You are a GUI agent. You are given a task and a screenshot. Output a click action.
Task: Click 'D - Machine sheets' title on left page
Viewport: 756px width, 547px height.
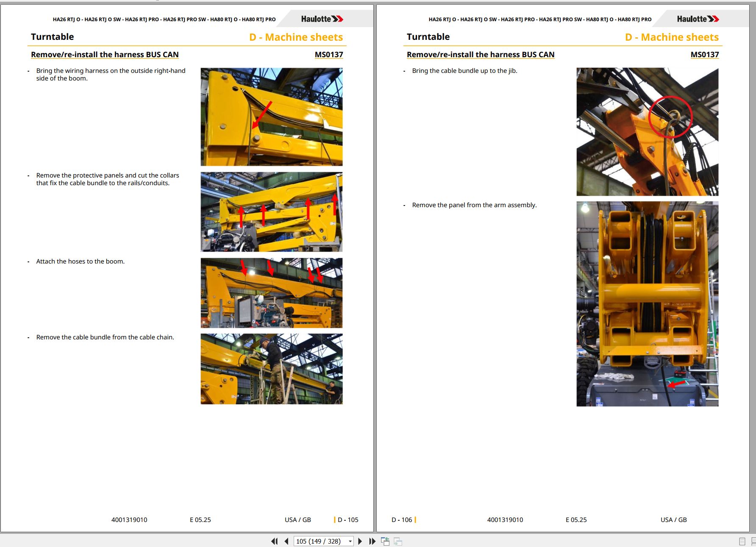tap(296, 37)
